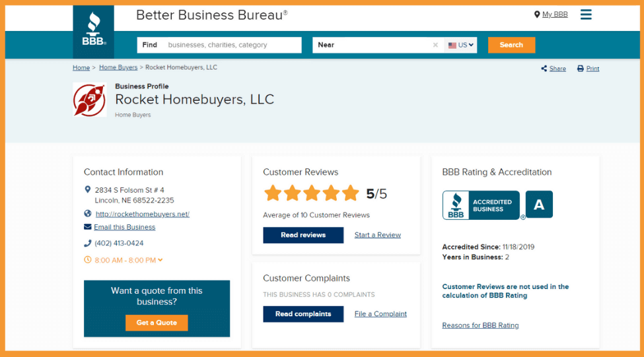Open the US country dropdown
The height and width of the screenshot is (357, 644).
[460, 45]
